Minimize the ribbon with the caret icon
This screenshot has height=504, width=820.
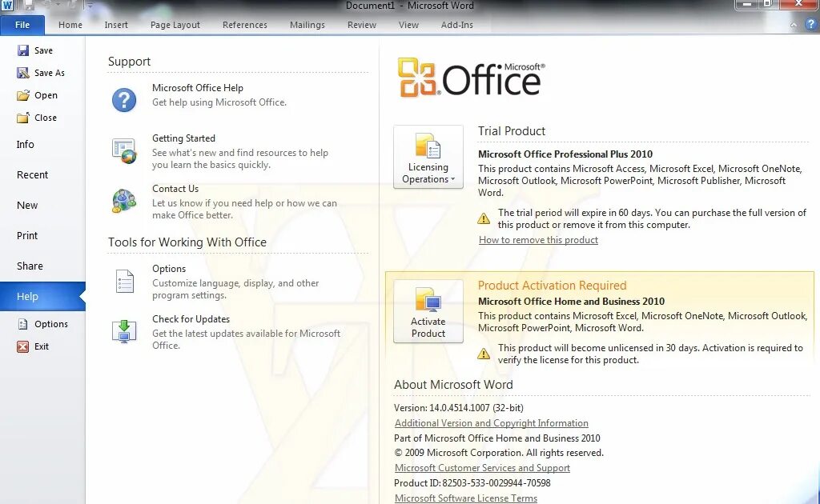pos(794,25)
